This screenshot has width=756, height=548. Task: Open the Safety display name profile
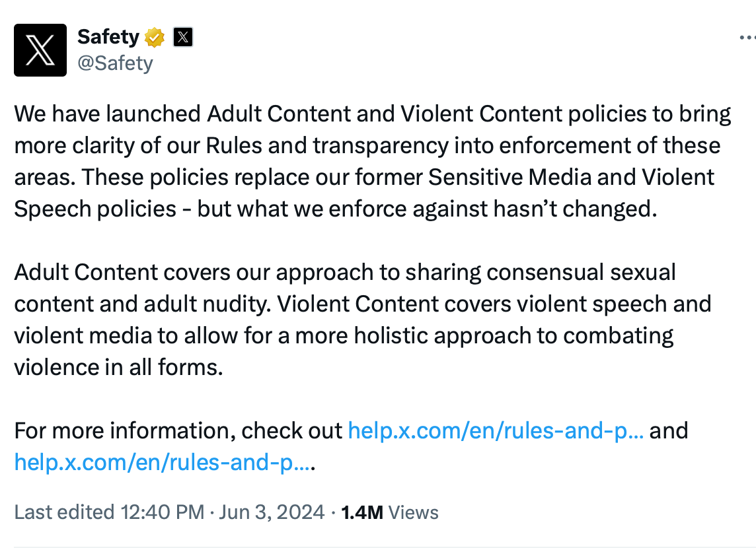[108, 36]
